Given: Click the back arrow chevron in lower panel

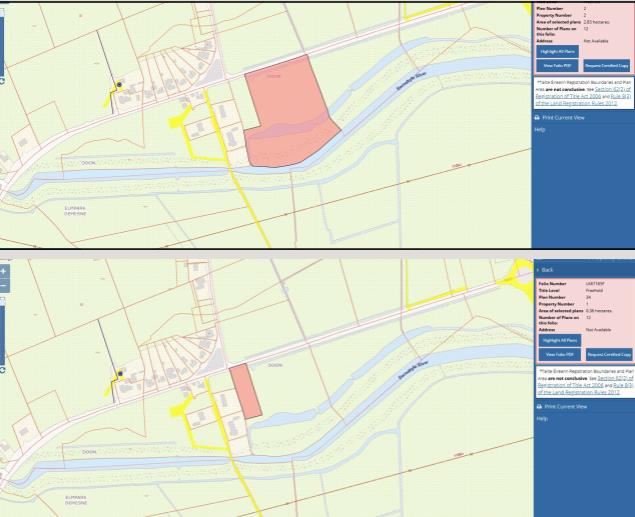Looking at the screenshot, I should (540, 270).
